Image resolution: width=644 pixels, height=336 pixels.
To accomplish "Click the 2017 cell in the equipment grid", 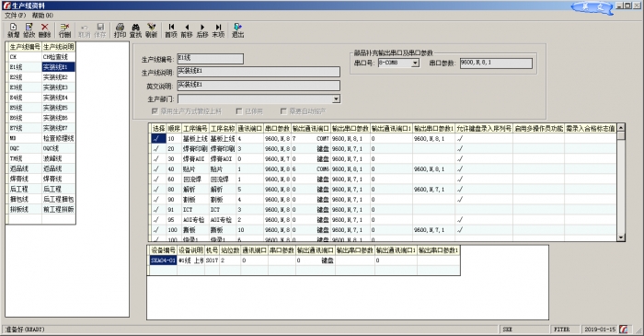I will pyautogui.click(x=212, y=261).
